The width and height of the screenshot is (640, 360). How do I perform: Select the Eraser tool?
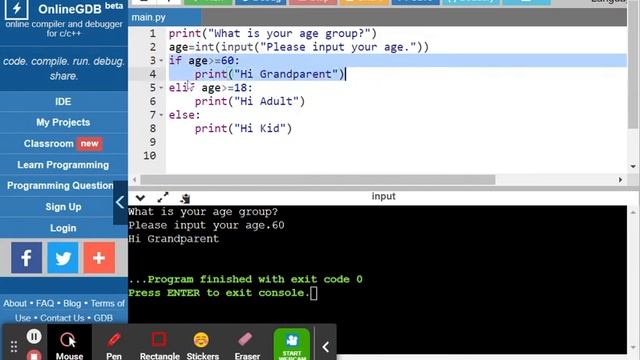pos(247,346)
